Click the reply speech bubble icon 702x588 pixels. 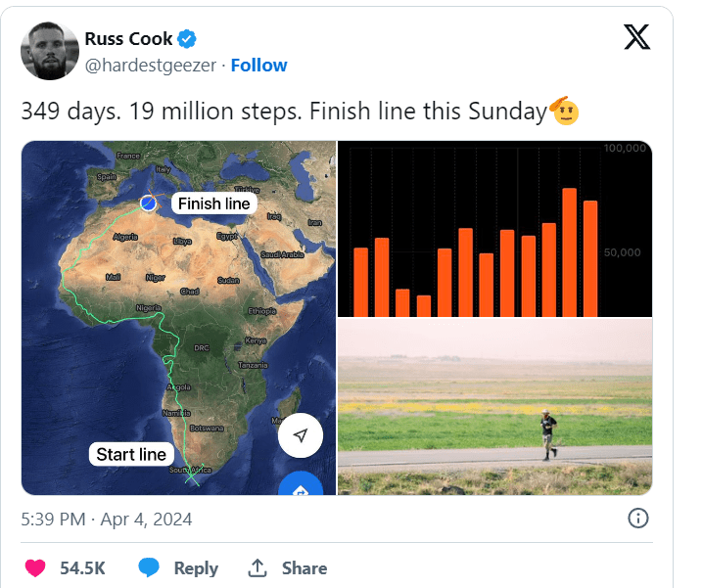point(149,567)
